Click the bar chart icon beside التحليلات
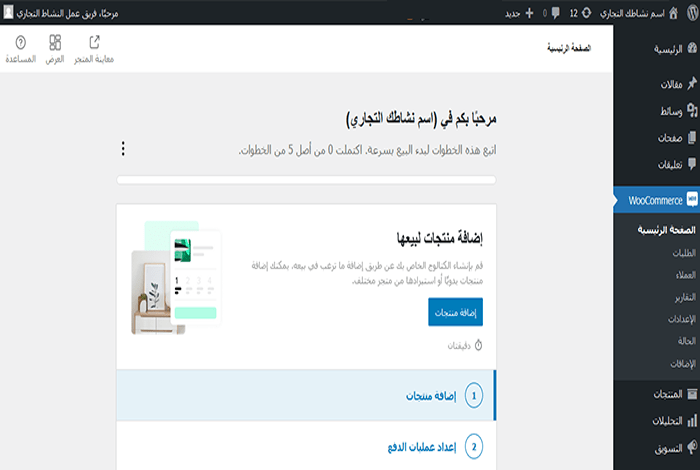This screenshot has height=470, width=700. pyautogui.click(x=692, y=420)
